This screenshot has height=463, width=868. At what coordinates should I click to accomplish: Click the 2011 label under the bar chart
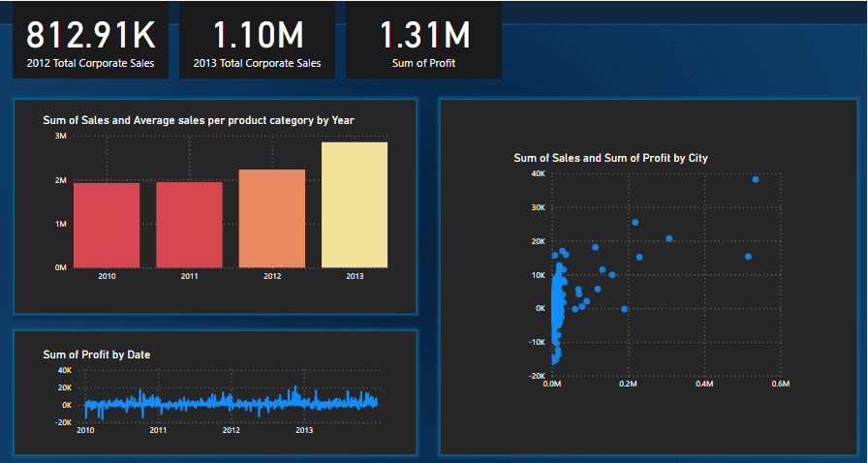(x=189, y=276)
